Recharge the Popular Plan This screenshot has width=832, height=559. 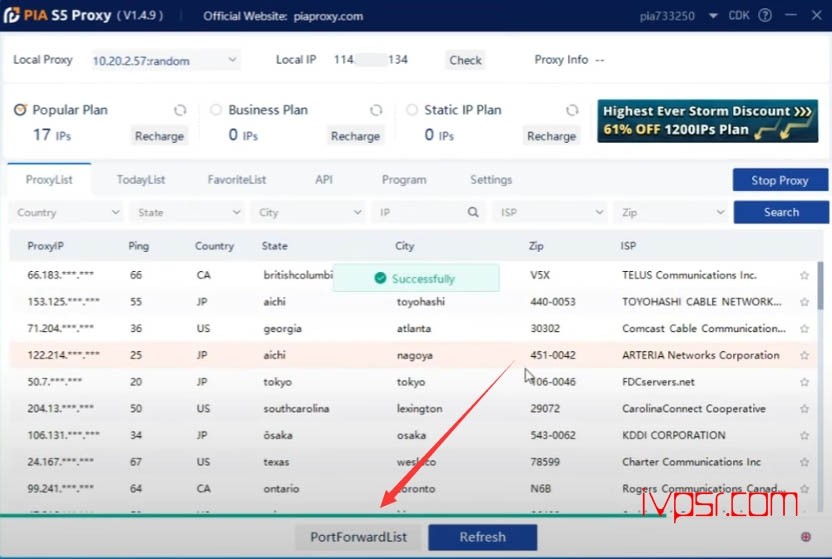(159, 136)
